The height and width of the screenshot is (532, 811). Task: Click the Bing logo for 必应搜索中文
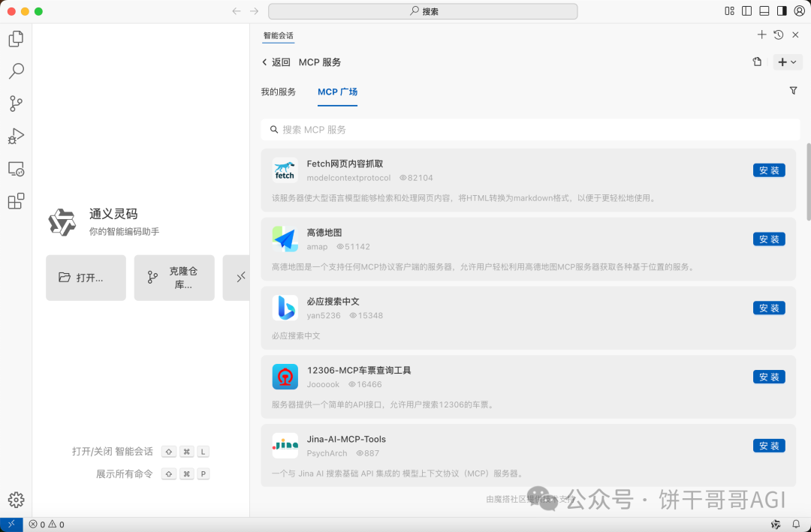point(285,308)
